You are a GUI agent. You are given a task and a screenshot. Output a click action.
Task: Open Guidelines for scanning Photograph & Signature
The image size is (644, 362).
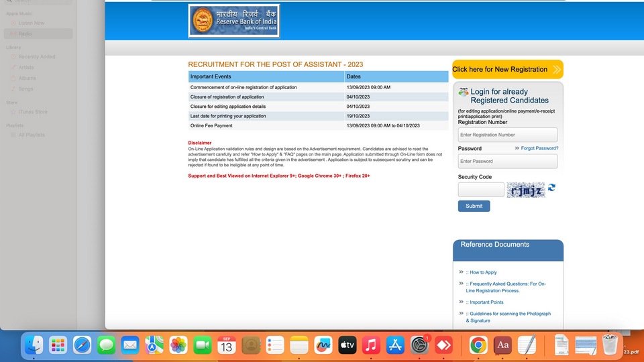pos(508,317)
